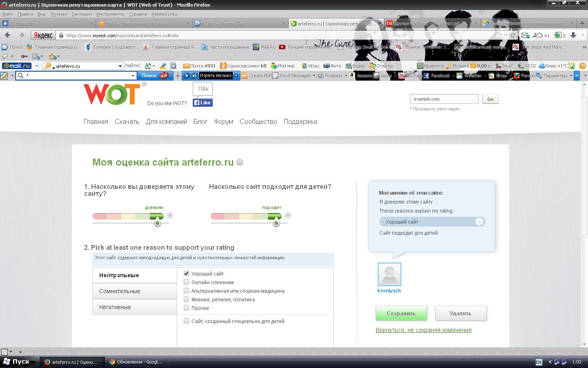Image resolution: width=588 pixels, height=368 pixels.
Task: Open the Yandex weather +1 icon
Action: click(x=541, y=36)
